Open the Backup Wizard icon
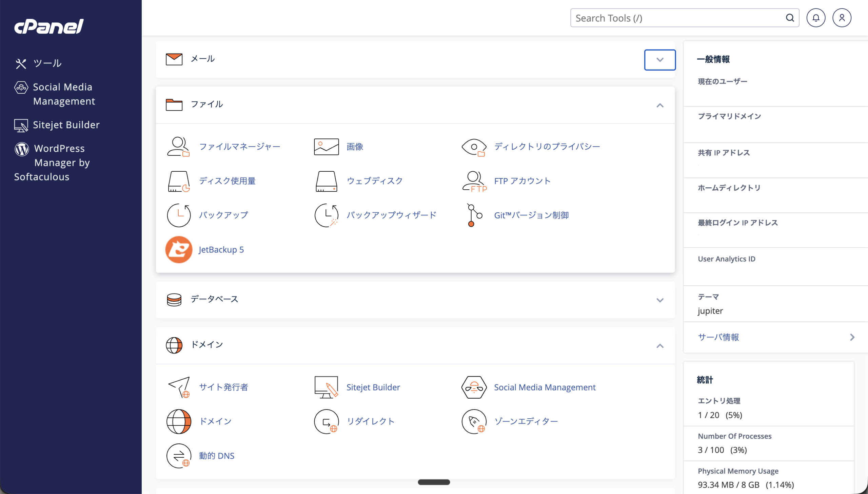The width and height of the screenshot is (868, 494). tap(326, 215)
